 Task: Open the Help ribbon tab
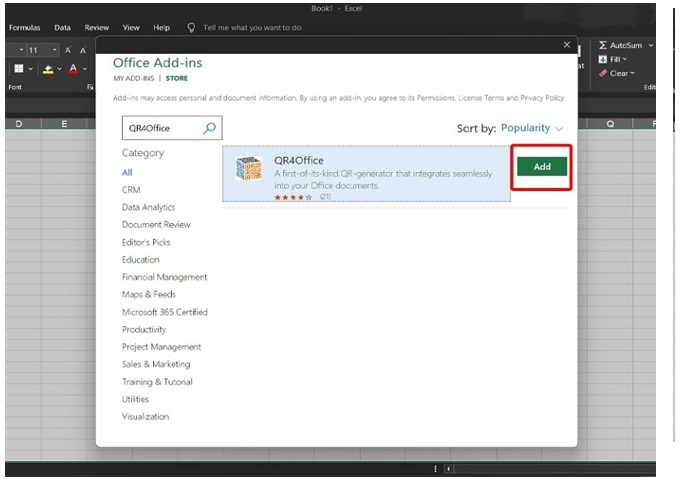coord(161,27)
